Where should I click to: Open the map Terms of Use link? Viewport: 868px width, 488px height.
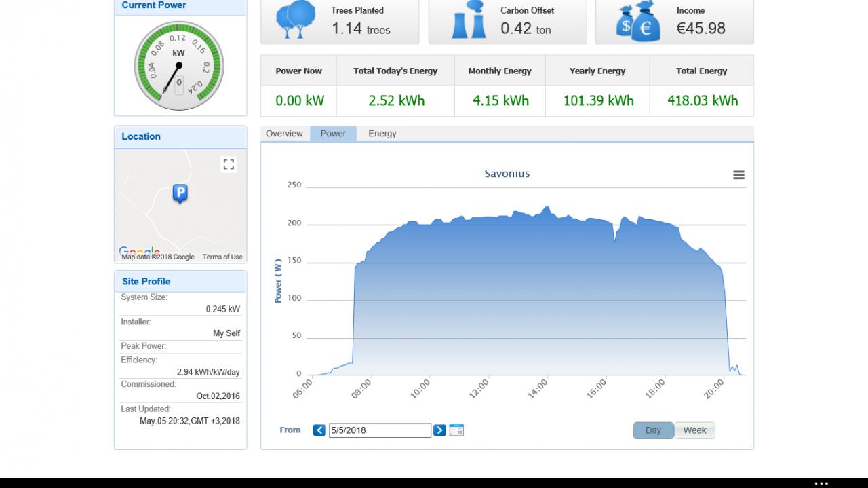tap(222, 257)
